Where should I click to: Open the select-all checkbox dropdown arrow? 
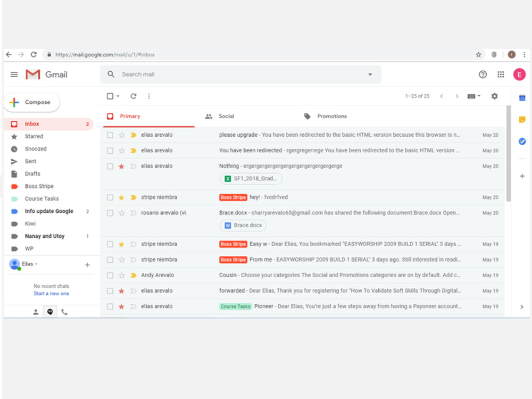coord(118,96)
